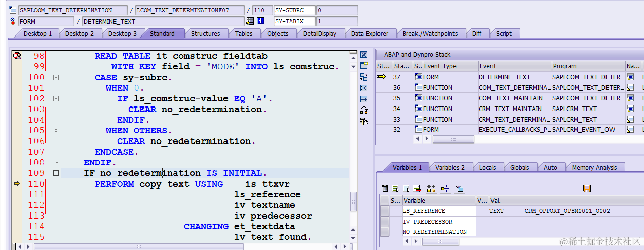This screenshot has height=250, width=644.
Task: Click the source icon of stack row 32
Action: point(418,130)
